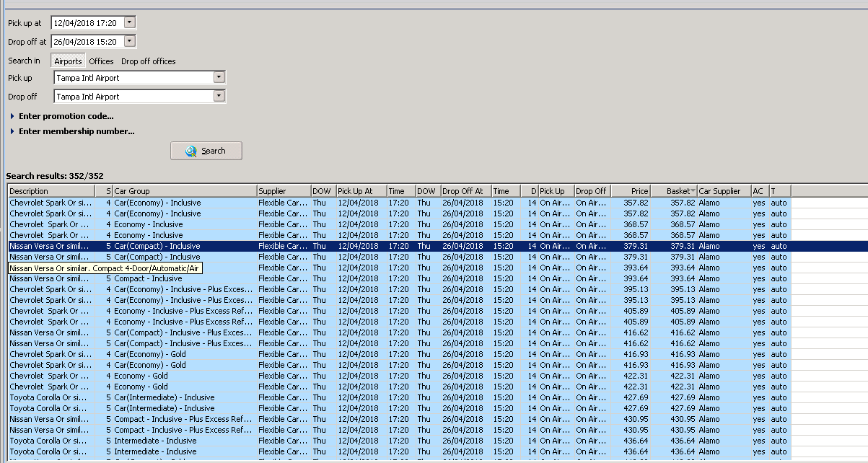The height and width of the screenshot is (463, 868).
Task: Sort by Pick Up column header
Action: pyautogui.click(x=556, y=191)
